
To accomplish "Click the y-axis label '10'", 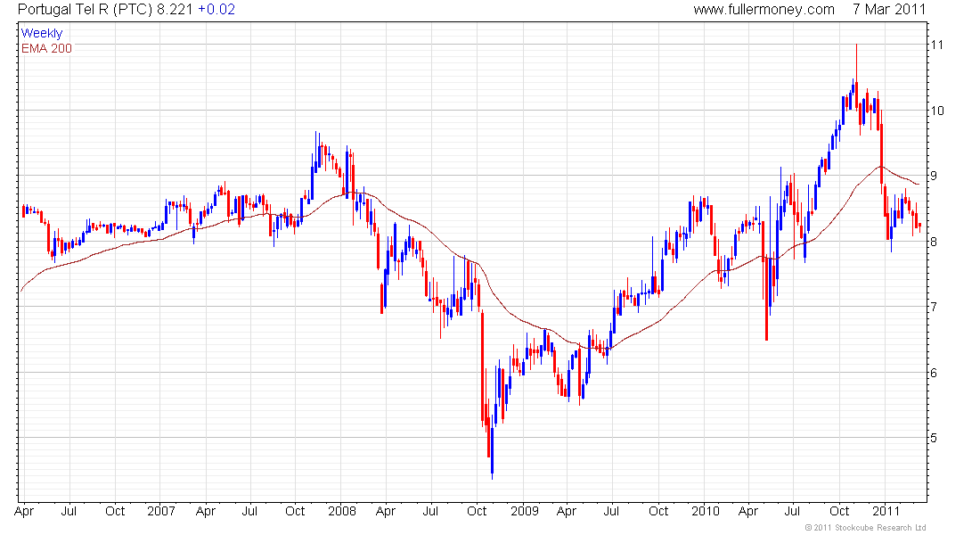I will coord(937,111).
